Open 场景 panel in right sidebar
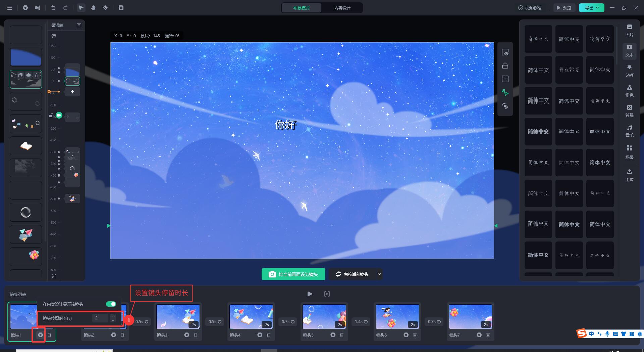The image size is (644, 352). click(629, 152)
